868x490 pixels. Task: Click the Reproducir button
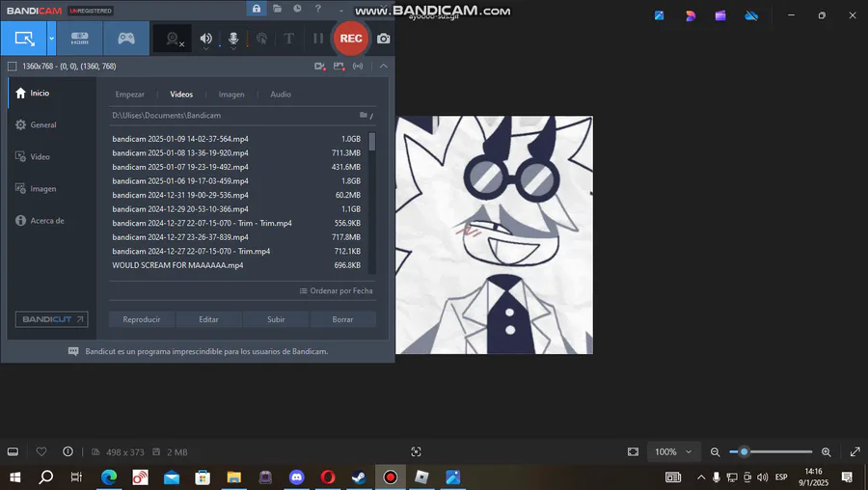[142, 319]
